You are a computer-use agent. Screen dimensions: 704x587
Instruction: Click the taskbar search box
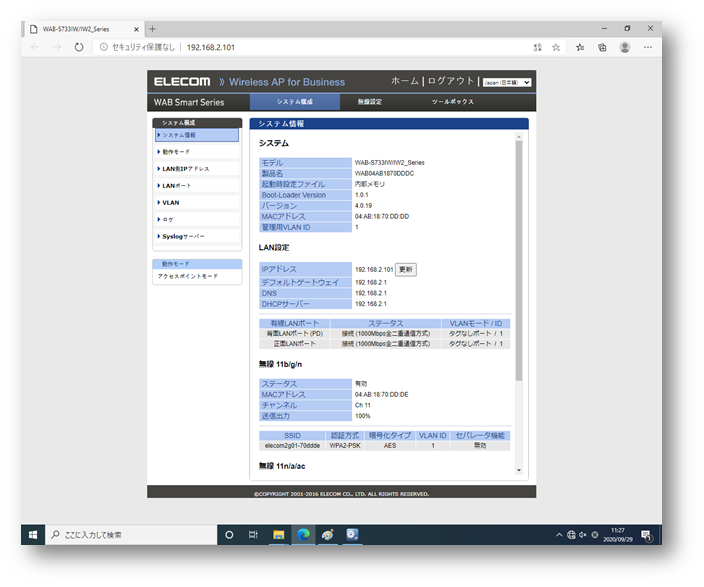[131, 534]
